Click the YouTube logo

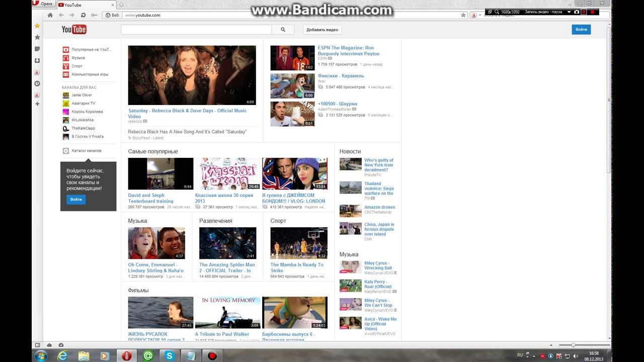pos(74,30)
